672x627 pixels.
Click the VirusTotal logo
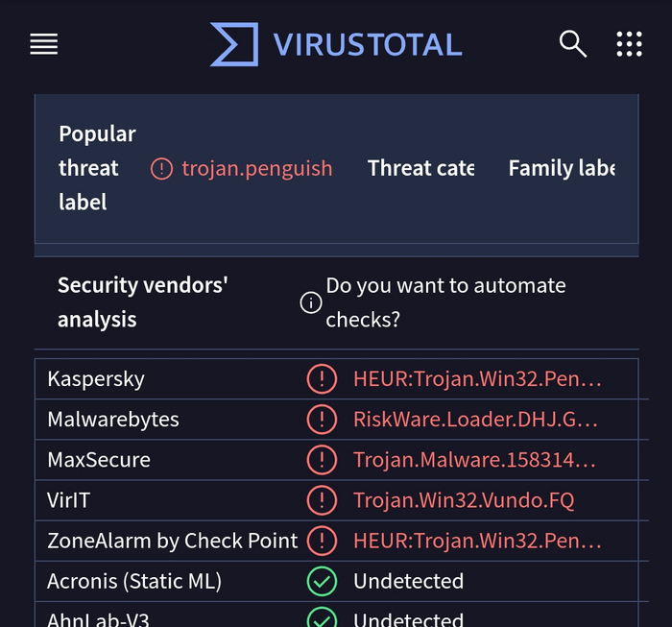(x=234, y=44)
